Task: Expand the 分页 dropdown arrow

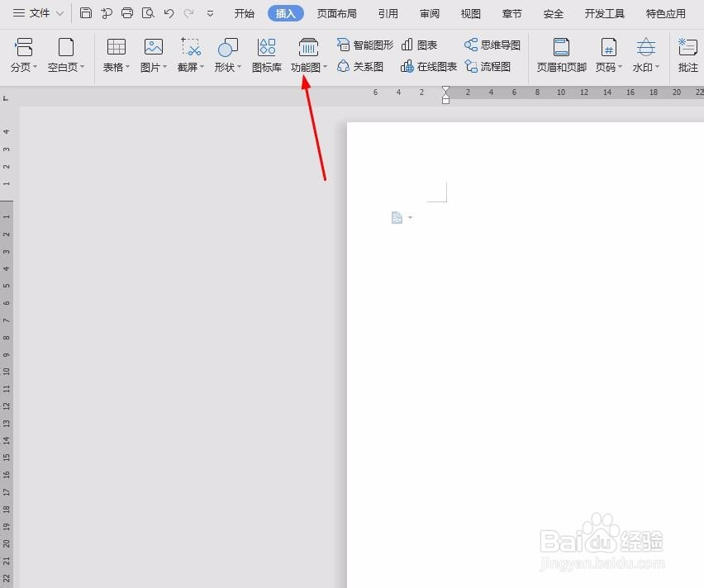Action: 35,67
